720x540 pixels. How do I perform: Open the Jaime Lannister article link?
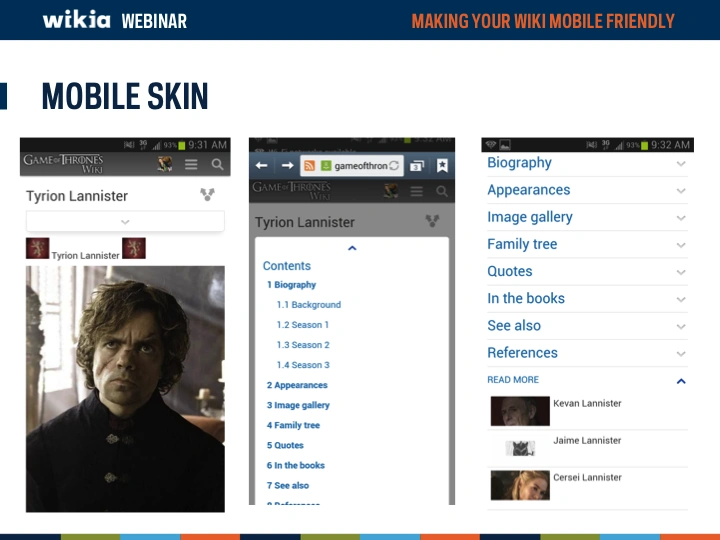pos(587,441)
